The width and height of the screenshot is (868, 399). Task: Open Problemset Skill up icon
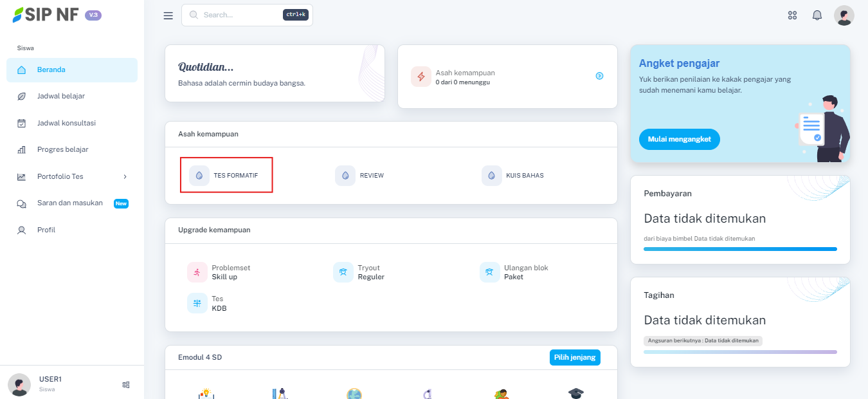coord(197,272)
